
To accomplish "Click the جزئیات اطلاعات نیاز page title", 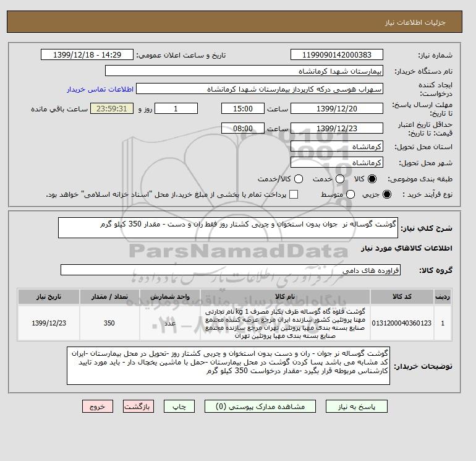I will (x=415, y=22).
